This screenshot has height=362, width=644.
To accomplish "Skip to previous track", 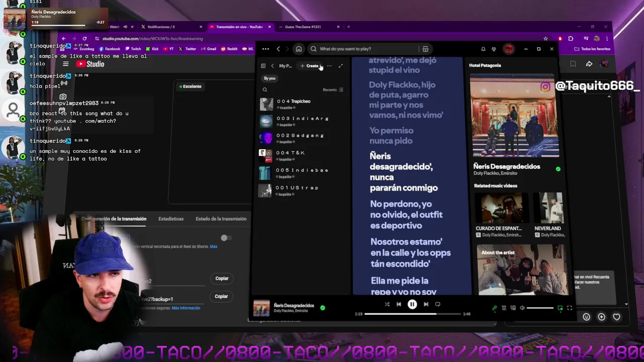I will [x=398, y=304].
